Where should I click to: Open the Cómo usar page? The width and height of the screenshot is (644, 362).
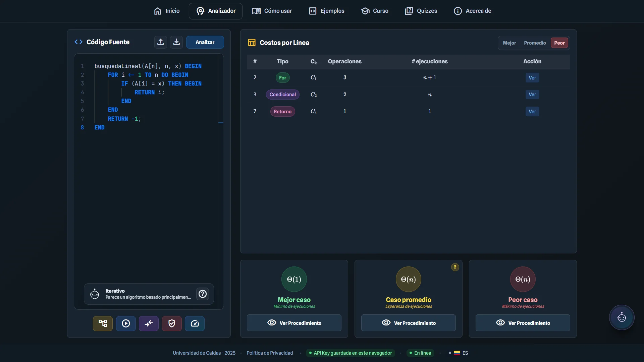pyautogui.click(x=272, y=11)
